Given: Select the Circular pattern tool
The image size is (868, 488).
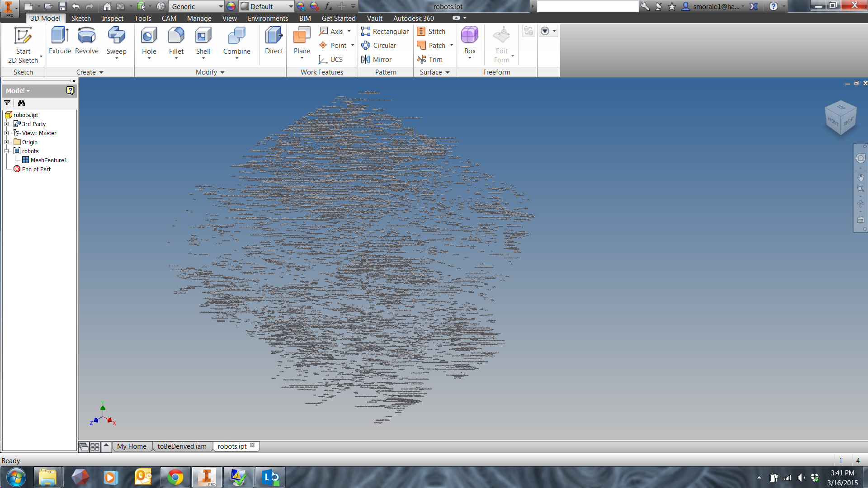Looking at the screenshot, I should click(379, 45).
